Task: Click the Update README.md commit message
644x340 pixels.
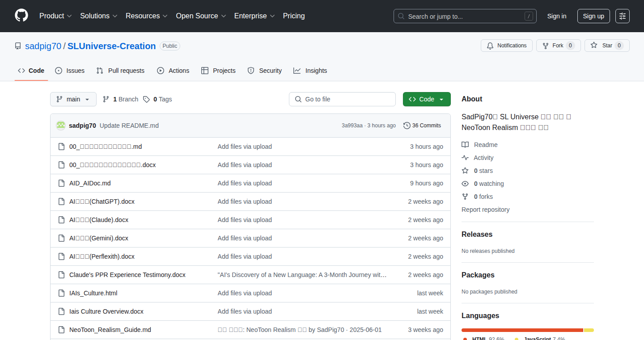Action: click(129, 126)
